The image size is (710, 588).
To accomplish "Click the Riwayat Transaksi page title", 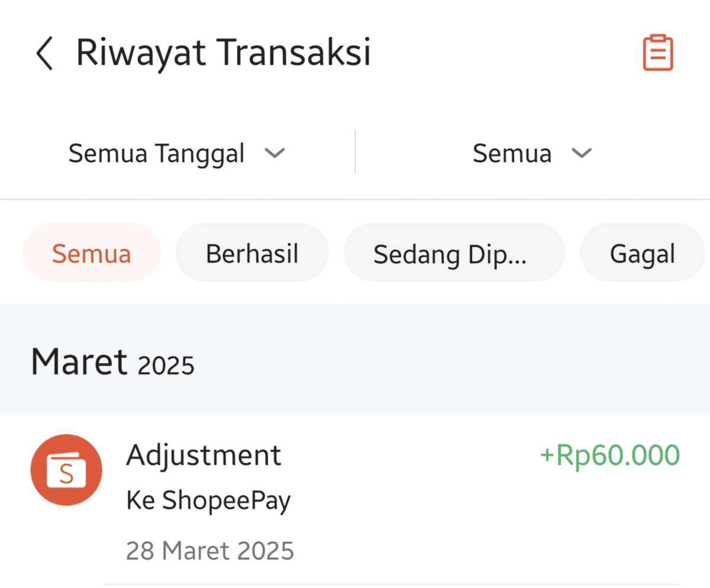I will [223, 52].
